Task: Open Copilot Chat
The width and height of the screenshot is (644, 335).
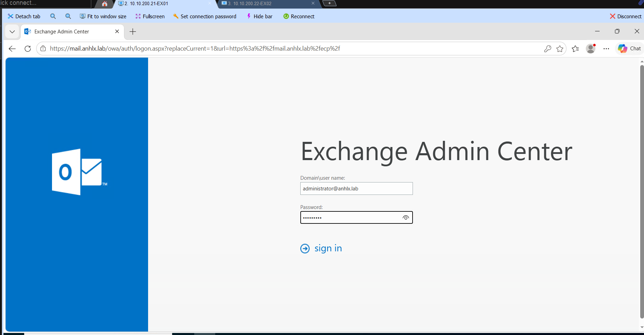Action: point(629,49)
